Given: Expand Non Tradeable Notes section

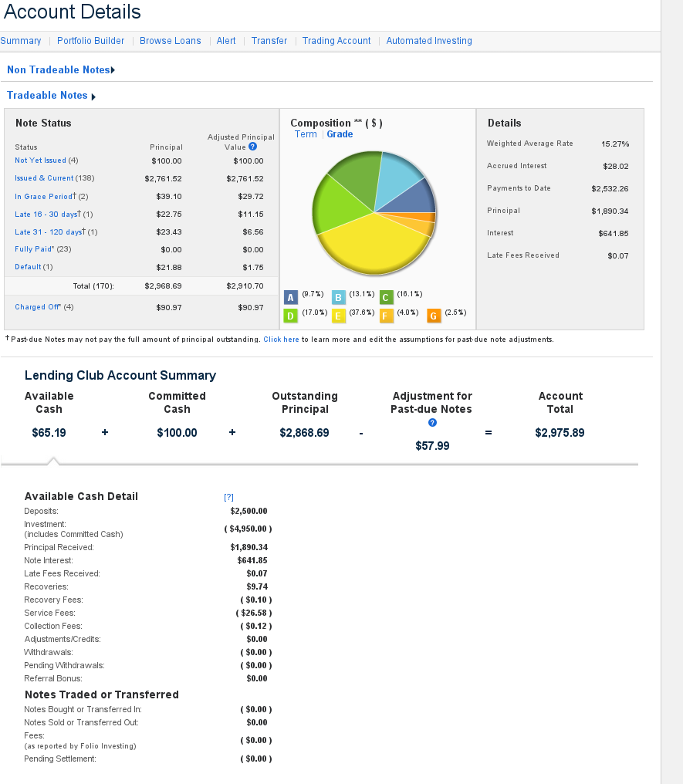Looking at the screenshot, I should (x=61, y=70).
